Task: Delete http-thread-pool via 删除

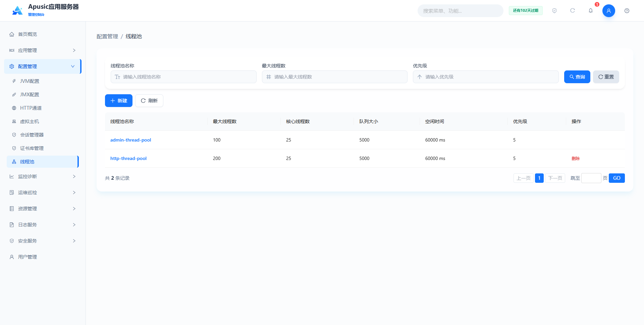Action: pyautogui.click(x=576, y=158)
